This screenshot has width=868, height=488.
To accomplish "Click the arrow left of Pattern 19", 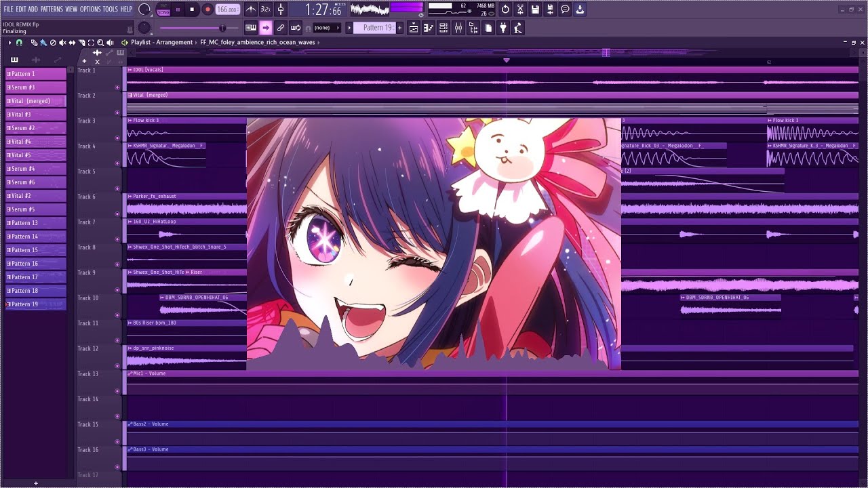I will pyautogui.click(x=349, y=28).
